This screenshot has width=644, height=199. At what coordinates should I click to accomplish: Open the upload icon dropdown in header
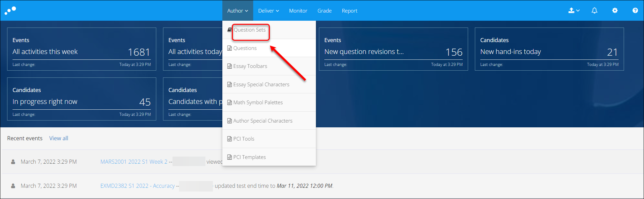point(574,11)
